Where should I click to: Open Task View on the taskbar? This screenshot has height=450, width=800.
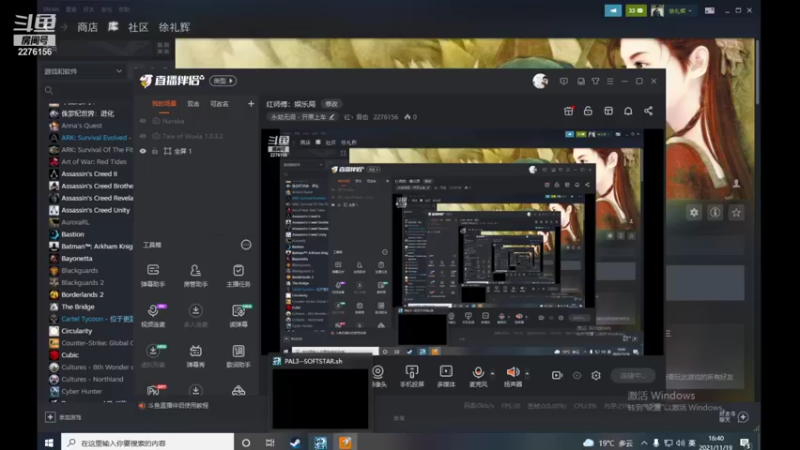(270, 442)
